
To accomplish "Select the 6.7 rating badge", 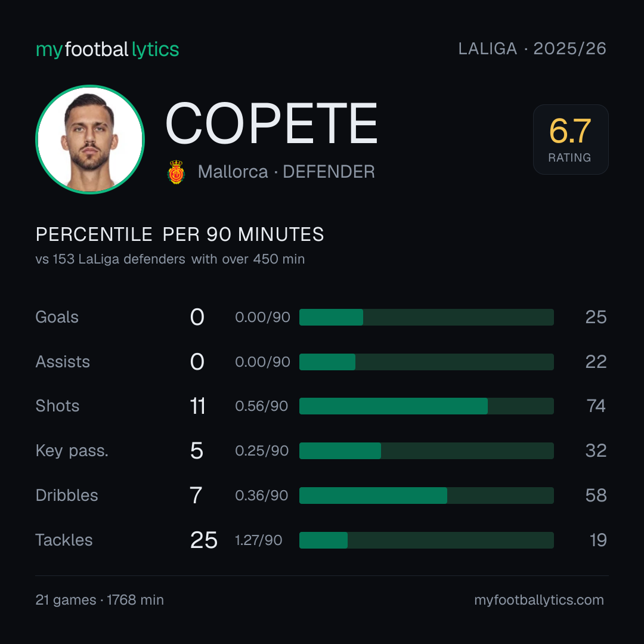I will coord(571,139).
